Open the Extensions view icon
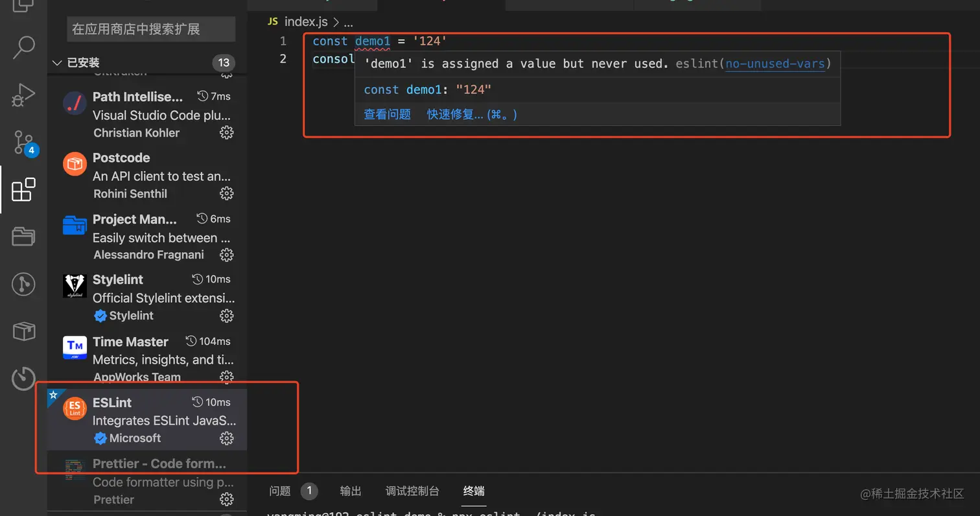The width and height of the screenshot is (980, 516). pyautogui.click(x=24, y=190)
